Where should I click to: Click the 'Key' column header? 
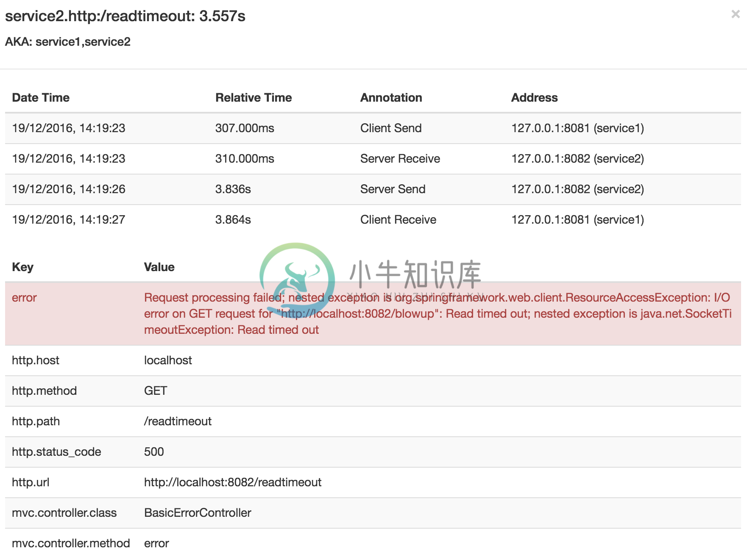[x=22, y=267]
